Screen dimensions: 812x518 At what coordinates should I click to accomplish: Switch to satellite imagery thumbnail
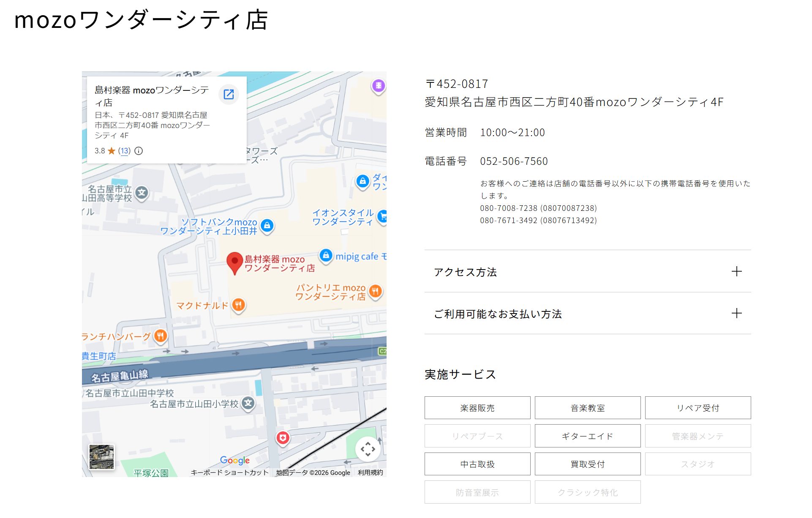tap(101, 457)
